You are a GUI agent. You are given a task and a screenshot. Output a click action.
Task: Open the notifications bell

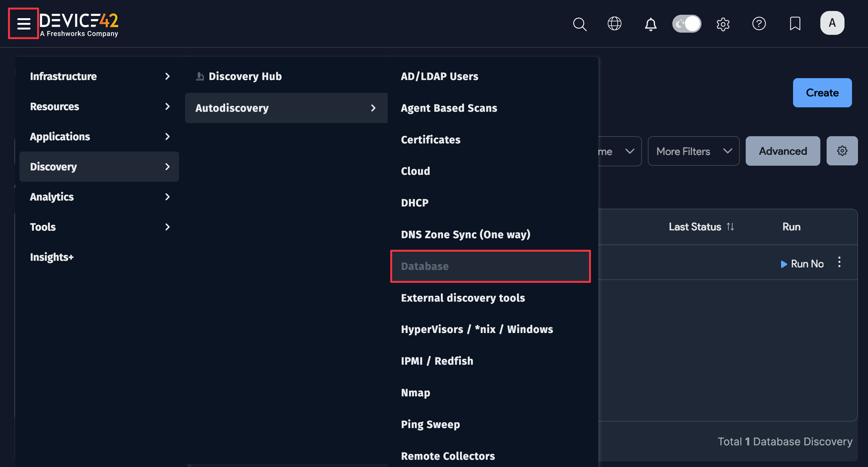(650, 24)
